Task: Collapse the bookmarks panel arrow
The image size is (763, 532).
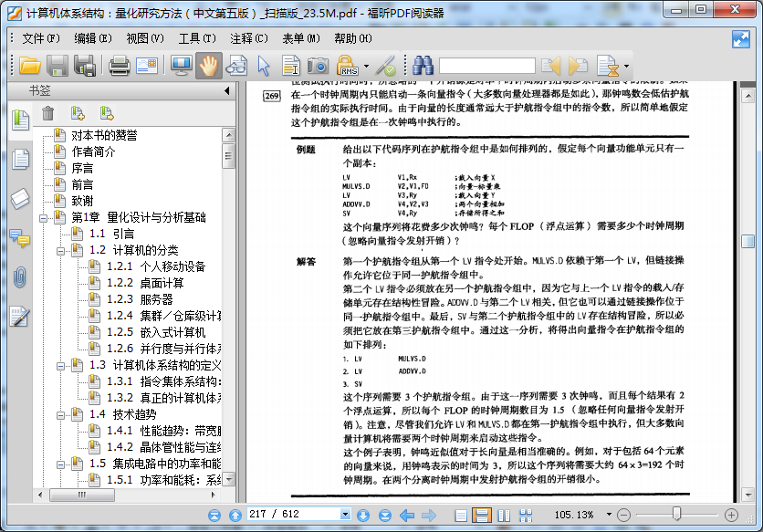Action: (x=226, y=90)
